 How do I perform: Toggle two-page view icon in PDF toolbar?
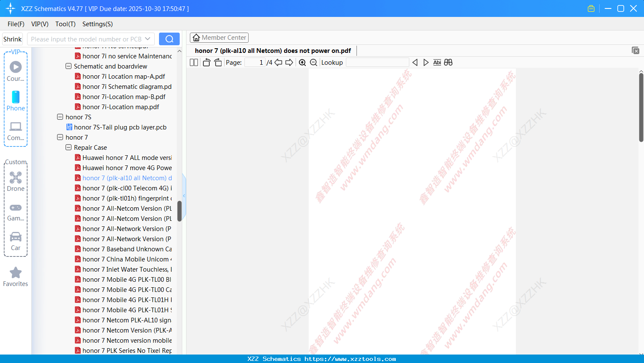click(194, 62)
